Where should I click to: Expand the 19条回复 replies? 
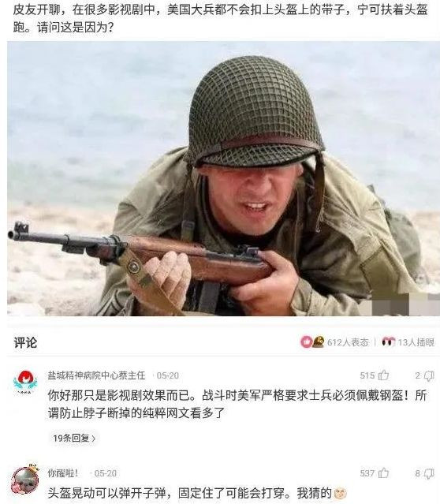tap(74, 438)
